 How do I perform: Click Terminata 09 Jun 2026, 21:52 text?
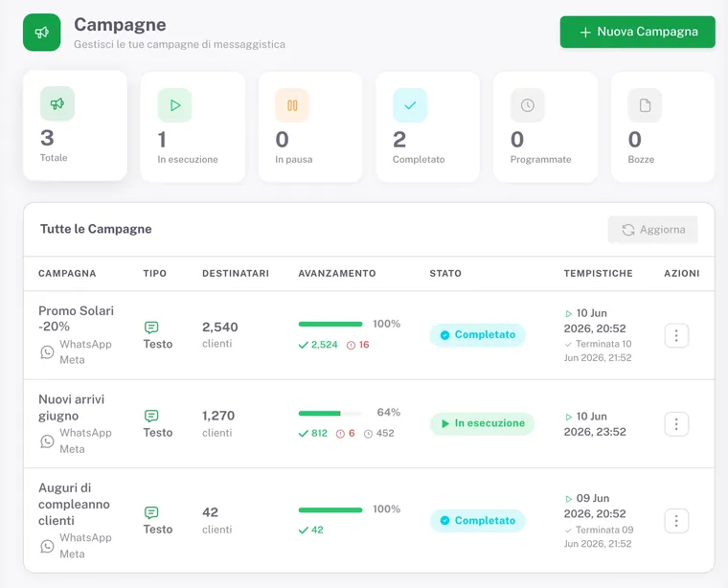(x=599, y=536)
